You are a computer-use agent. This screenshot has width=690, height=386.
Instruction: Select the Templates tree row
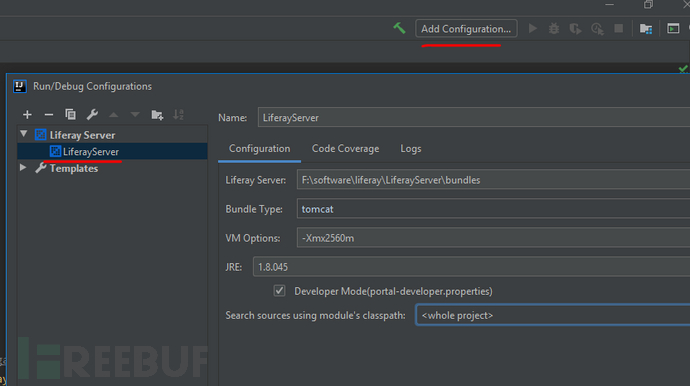[x=112, y=168]
